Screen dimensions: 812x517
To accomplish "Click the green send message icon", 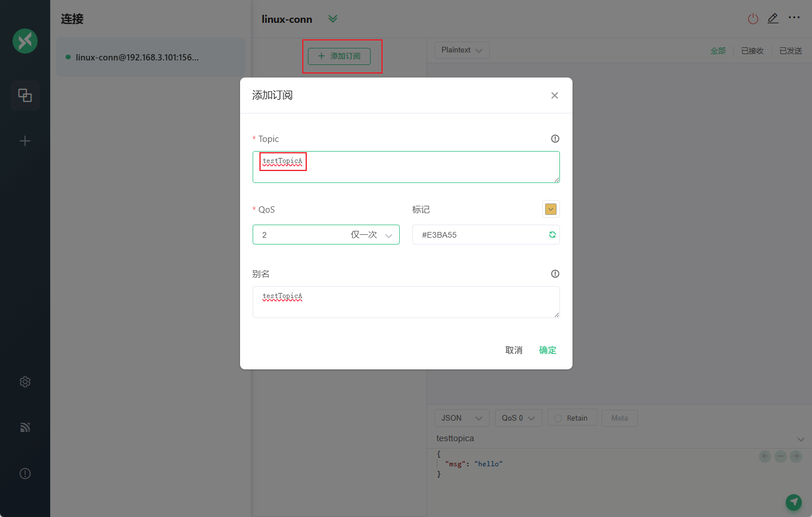I will pos(793,502).
